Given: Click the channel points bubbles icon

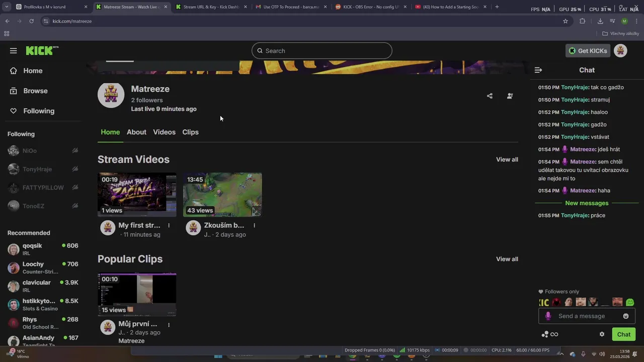Looking at the screenshot, I should click(544, 334).
